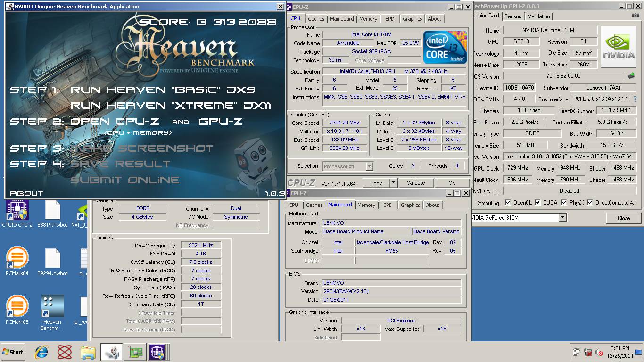Click Specification field Intel Core i3 CPU

click(x=394, y=72)
